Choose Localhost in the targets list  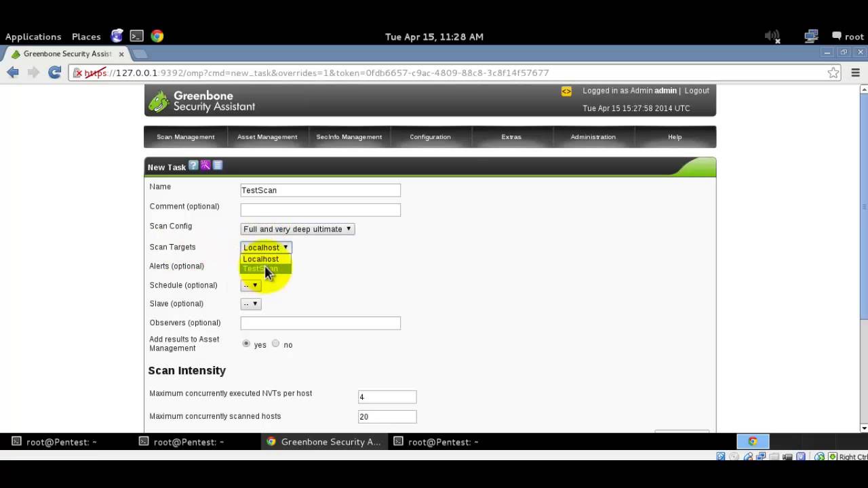(266, 259)
